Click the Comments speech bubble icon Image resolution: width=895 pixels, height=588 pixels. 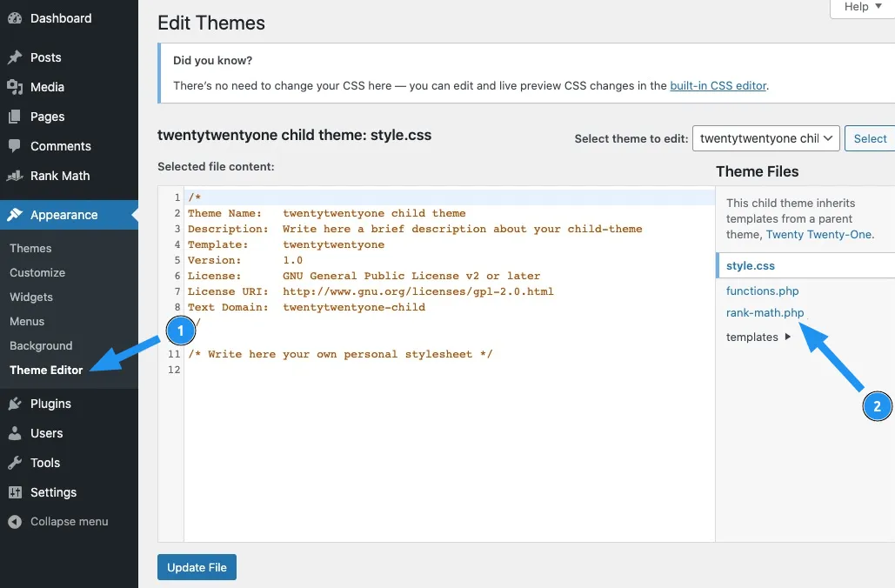pos(15,146)
